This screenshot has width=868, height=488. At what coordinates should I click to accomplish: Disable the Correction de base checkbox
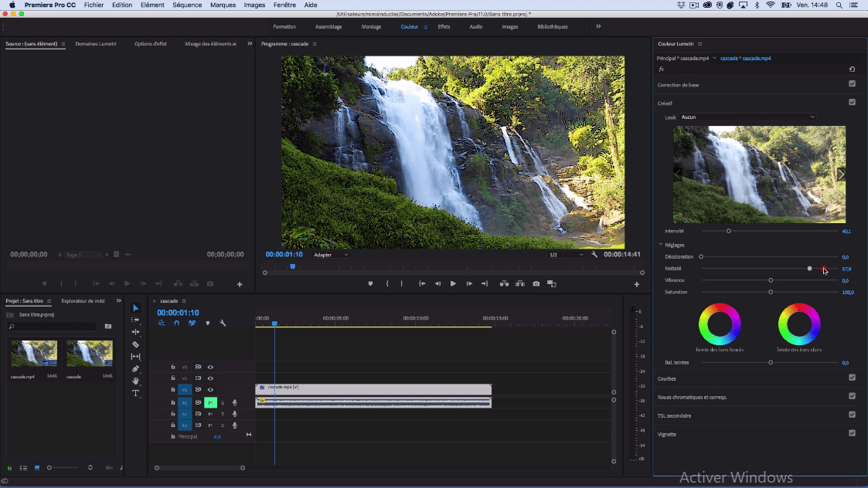pos(852,84)
